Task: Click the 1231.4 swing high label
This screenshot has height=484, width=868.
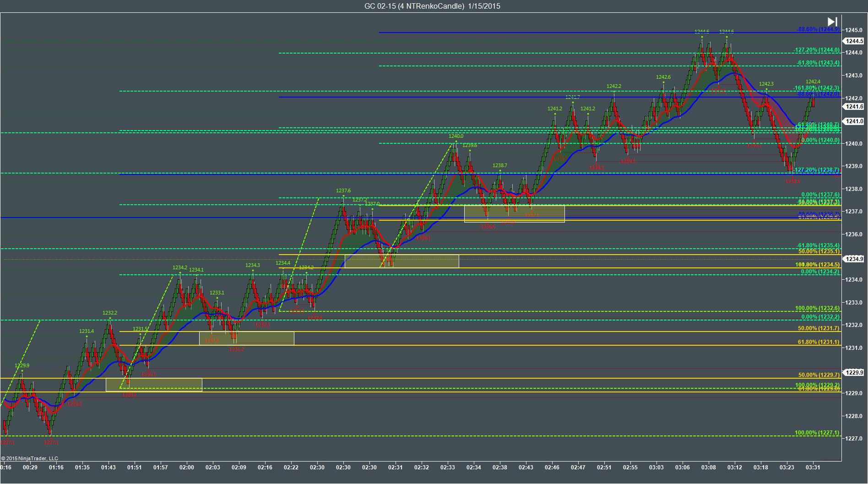Action: 87,331
